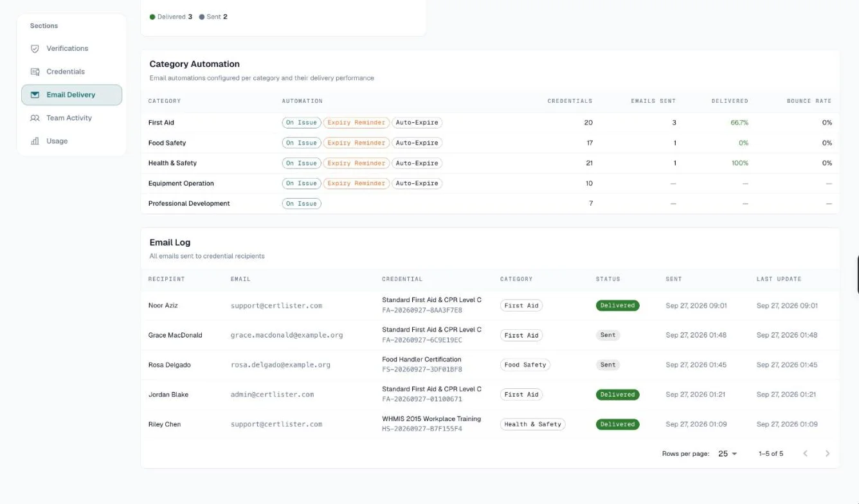Open the Verifications section
The width and height of the screenshot is (859, 504).
(x=71, y=48)
